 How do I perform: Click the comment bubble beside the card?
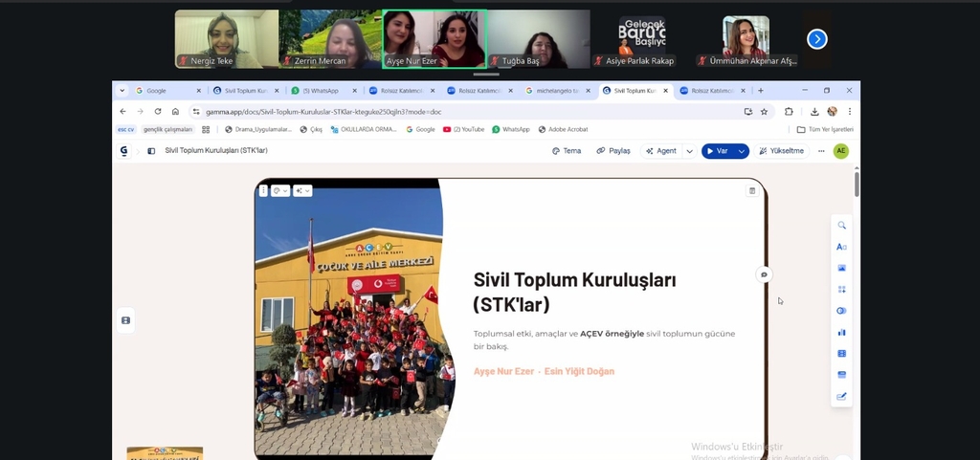coord(764,274)
